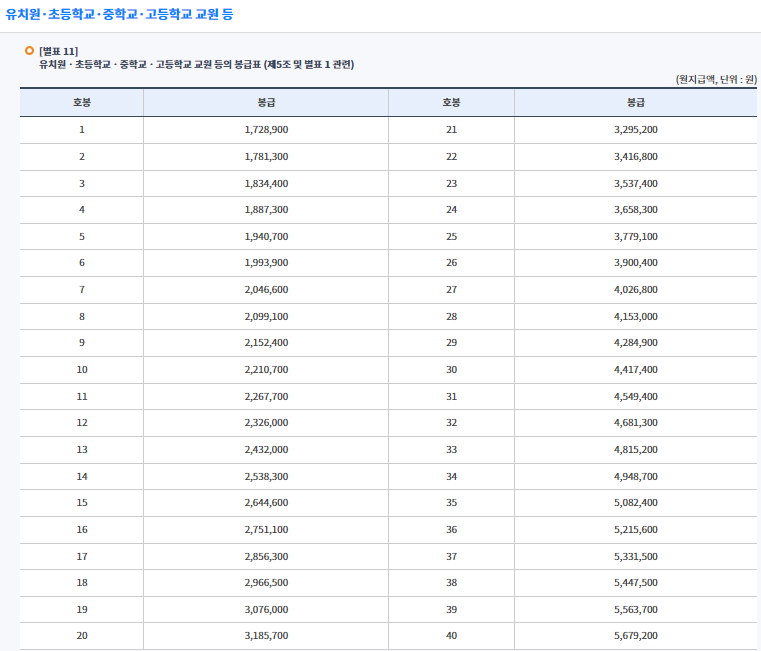This screenshot has height=651, width=761.
Task: Select salary cell 3,416,800
Action: tap(635, 157)
